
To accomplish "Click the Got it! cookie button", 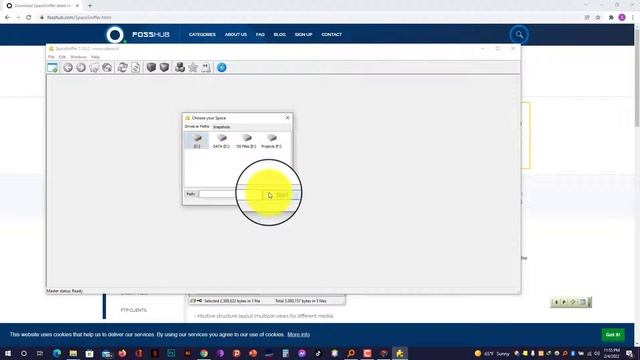I will [x=613, y=335].
